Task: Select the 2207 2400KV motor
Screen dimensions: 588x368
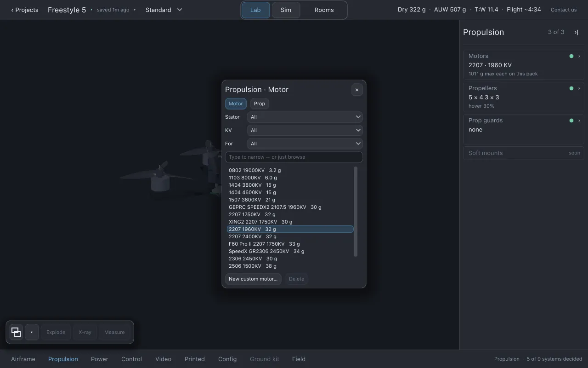Action: pos(290,236)
